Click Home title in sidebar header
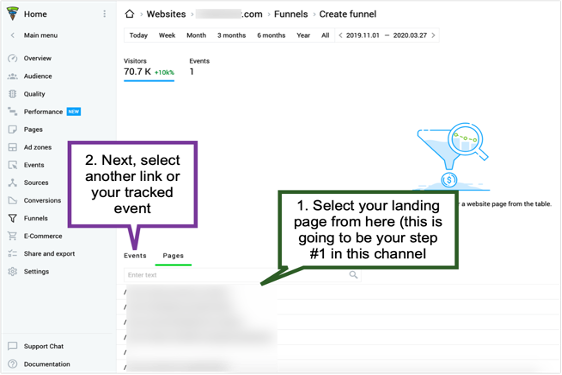562x375 pixels. click(x=35, y=14)
